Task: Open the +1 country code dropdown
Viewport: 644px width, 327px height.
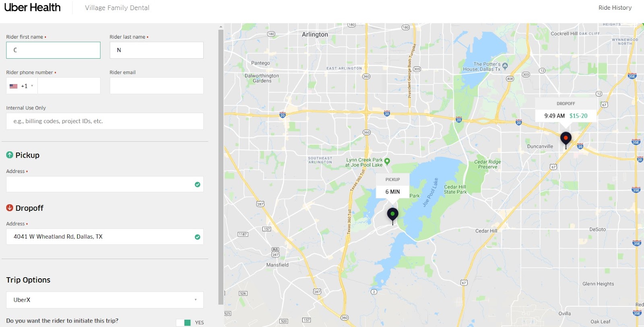Action: tap(22, 86)
